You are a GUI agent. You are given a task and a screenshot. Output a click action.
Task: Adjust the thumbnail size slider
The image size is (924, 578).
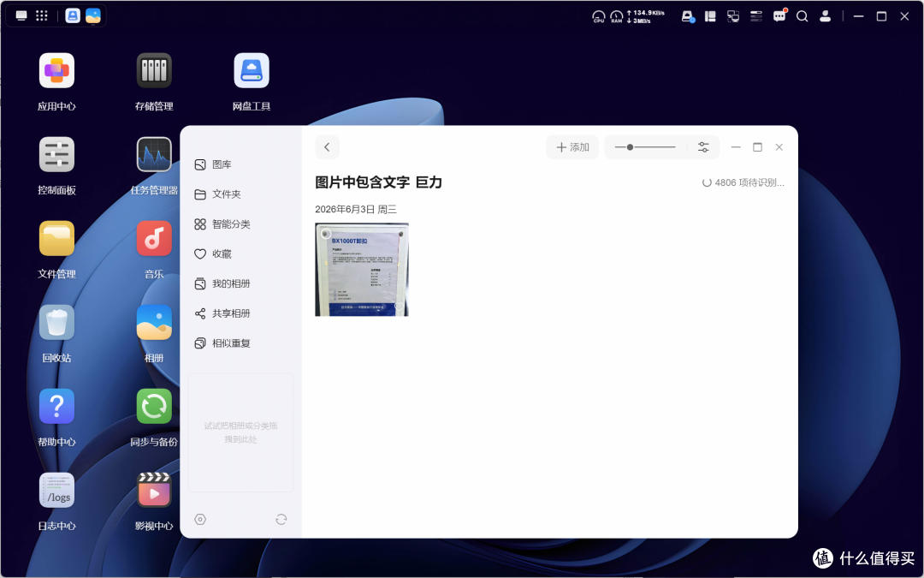(645, 147)
